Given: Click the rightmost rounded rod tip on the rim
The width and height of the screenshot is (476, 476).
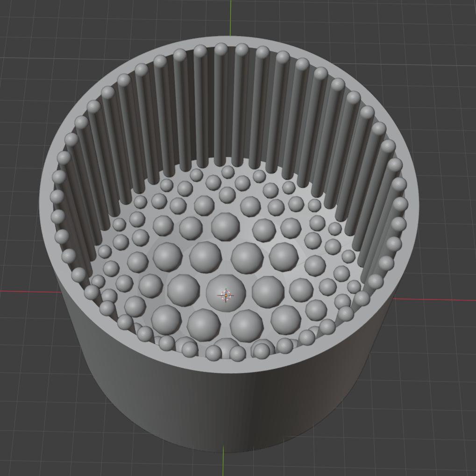Looking at the screenshot, I should pos(401,205).
